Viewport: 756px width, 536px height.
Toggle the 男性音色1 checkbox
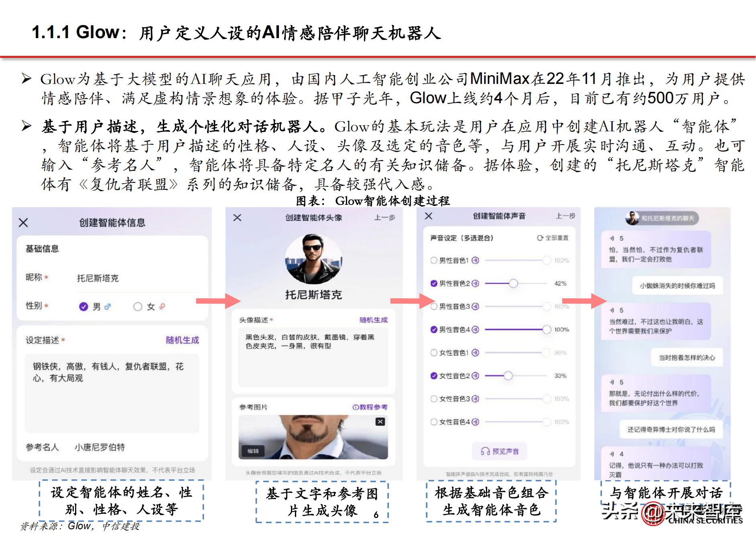(434, 260)
